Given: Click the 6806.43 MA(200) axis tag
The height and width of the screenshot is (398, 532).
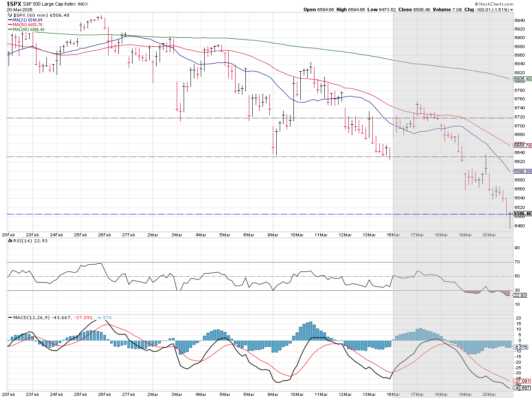Looking at the screenshot, I should pos(522,79).
